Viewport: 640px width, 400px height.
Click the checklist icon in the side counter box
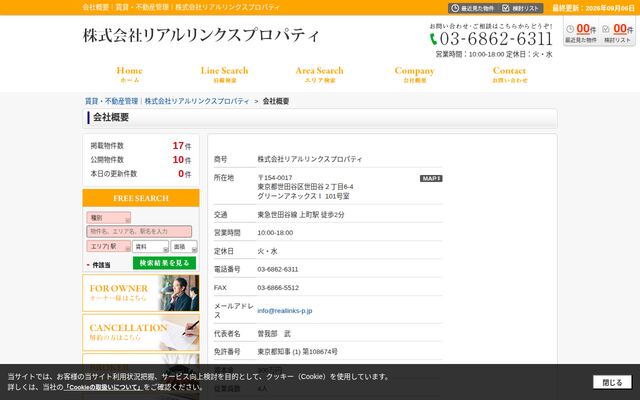[606, 29]
